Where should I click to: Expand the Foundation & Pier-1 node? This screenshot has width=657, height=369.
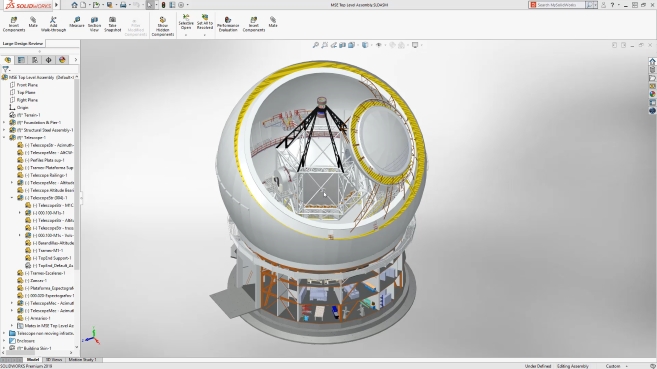click(4, 123)
